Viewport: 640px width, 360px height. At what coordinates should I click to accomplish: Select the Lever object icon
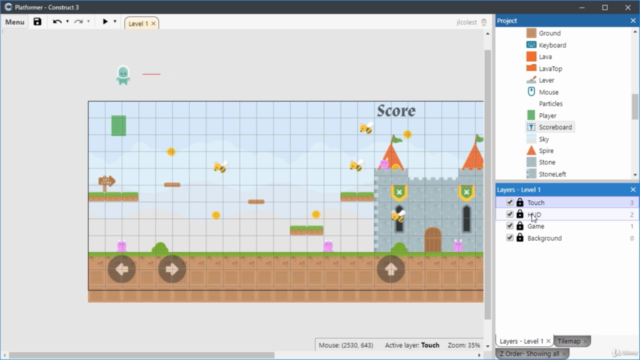[531, 80]
